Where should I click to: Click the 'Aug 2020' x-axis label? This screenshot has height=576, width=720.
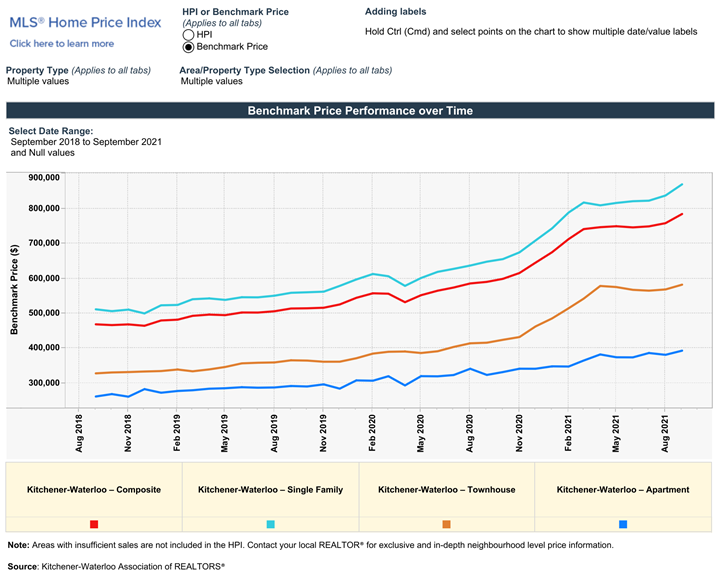469,433
